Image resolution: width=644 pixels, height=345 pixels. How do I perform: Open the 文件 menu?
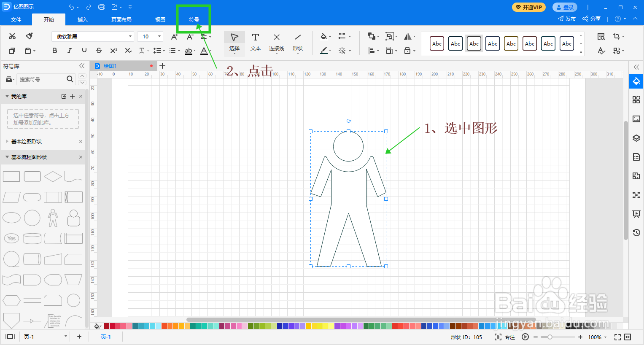[16, 19]
